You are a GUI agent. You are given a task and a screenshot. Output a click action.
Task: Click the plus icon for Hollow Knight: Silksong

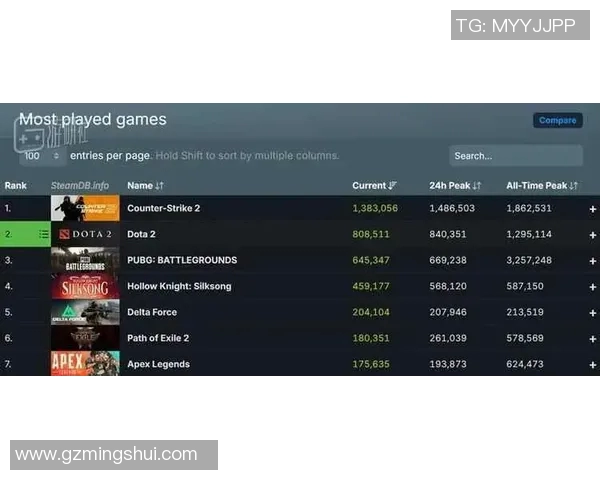(592, 287)
